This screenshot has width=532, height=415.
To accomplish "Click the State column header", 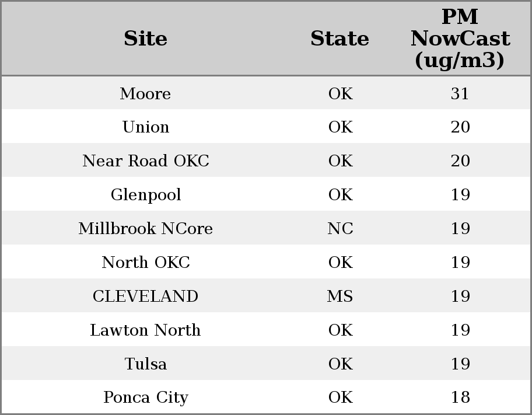I will coord(339,39).
